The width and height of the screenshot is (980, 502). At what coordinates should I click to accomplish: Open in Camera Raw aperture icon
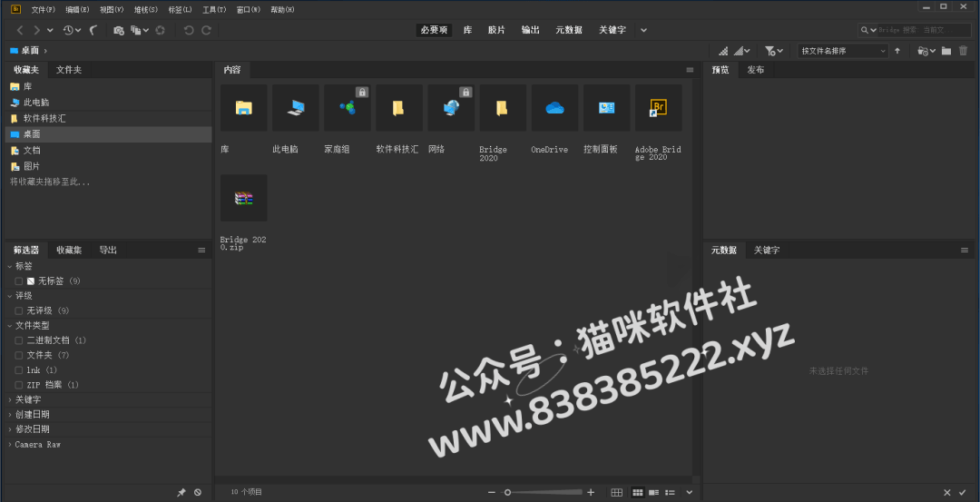160,30
